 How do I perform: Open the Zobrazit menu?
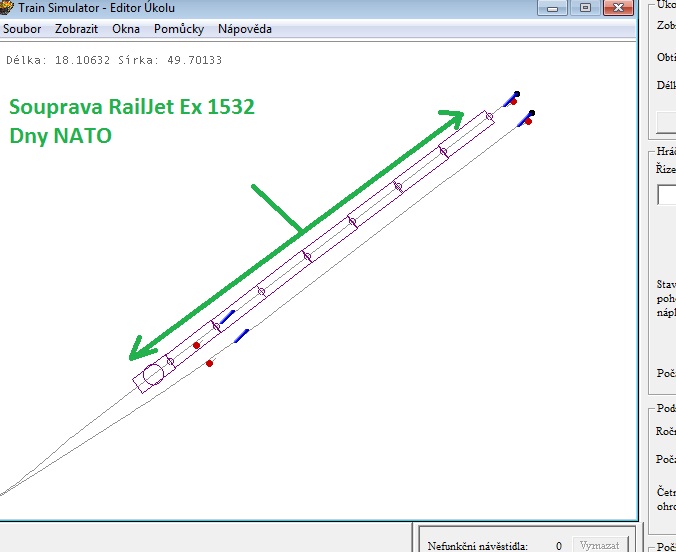tap(76, 29)
